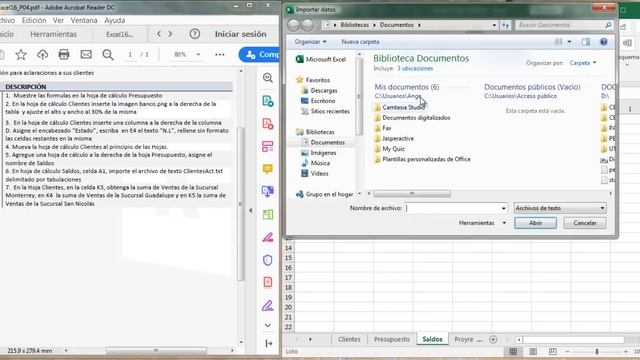Click the back navigation button in dialog
Screen dimensions: 640x360
coord(293,25)
